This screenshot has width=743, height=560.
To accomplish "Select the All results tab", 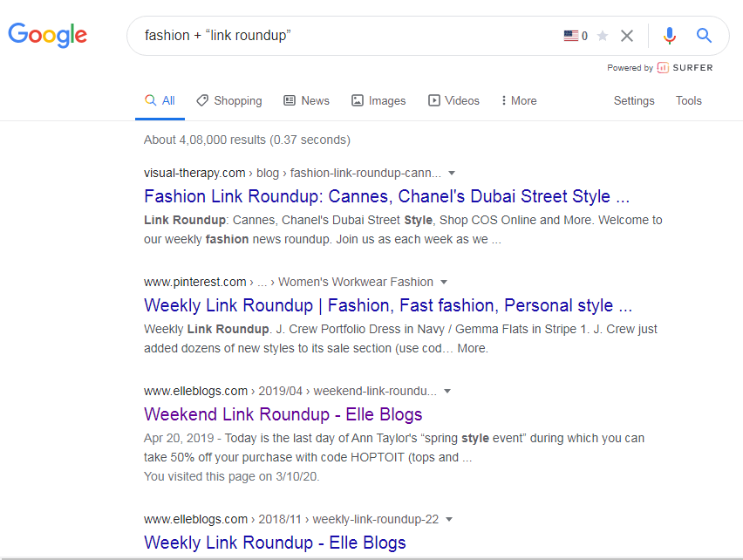I will (160, 101).
